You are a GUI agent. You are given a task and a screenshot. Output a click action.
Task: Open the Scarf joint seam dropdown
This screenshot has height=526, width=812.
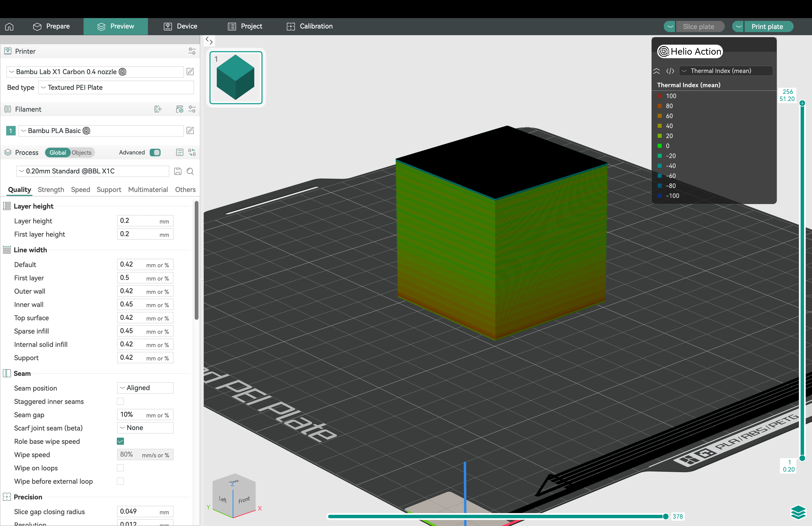click(x=145, y=428)
